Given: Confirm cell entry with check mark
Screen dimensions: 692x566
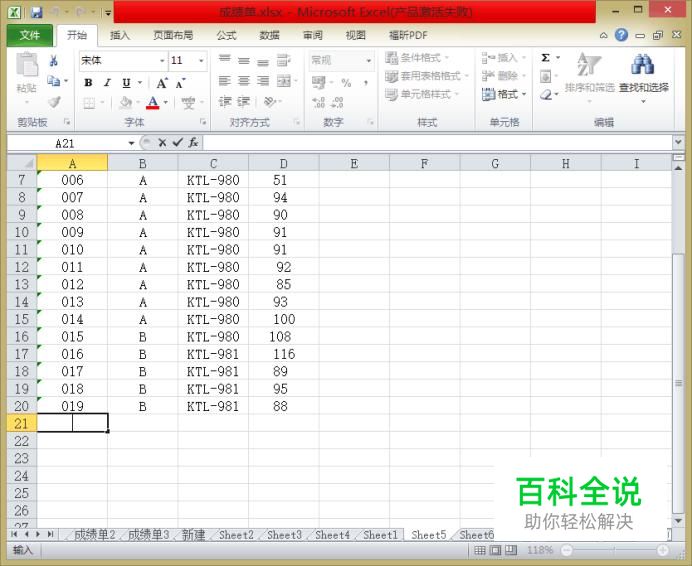Looking at the screenshot, I should [x=177, y=143].
